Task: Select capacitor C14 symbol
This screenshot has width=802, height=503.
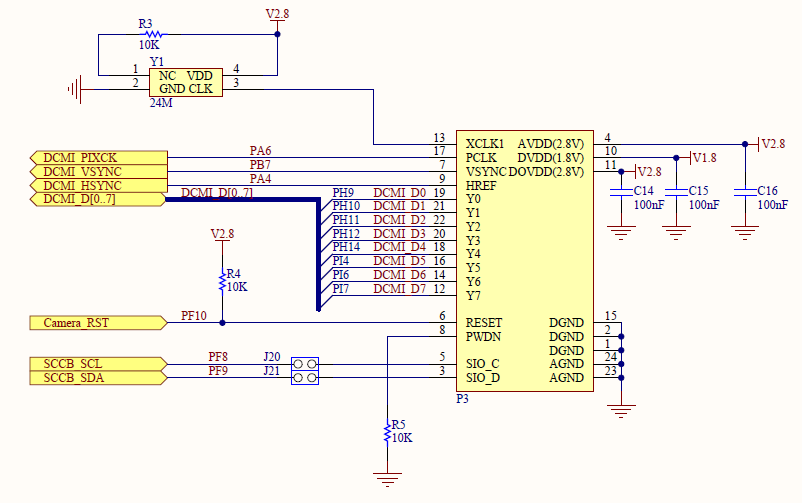Action: tap(621, 192)
